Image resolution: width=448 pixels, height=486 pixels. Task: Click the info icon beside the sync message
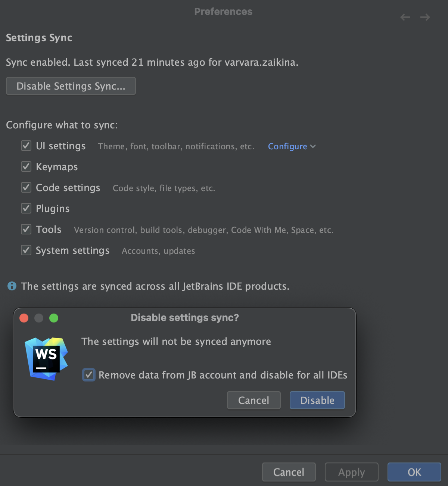[11, 286]
